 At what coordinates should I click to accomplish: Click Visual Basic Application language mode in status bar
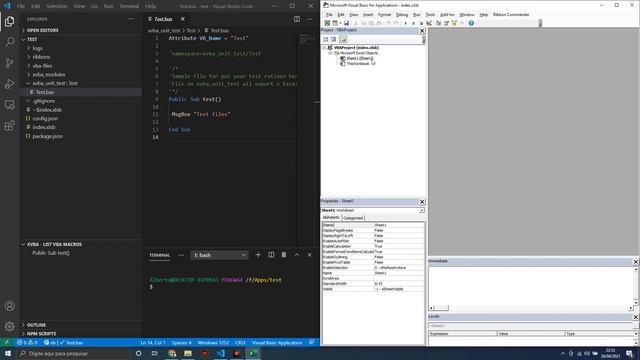277,343
